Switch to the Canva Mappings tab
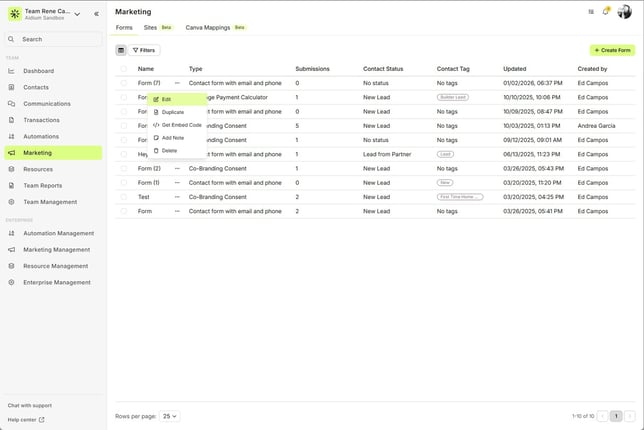Viewport: 644px width, 430px height. coord(207,28)
